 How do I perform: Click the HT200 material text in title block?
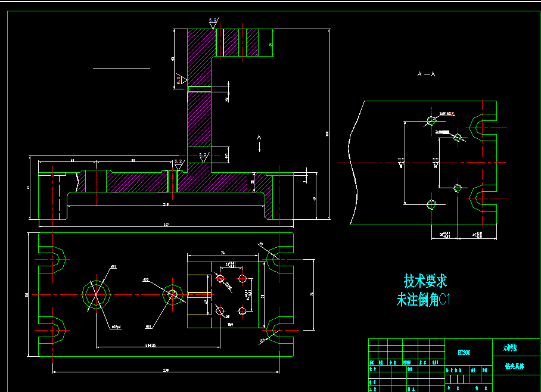464,352
